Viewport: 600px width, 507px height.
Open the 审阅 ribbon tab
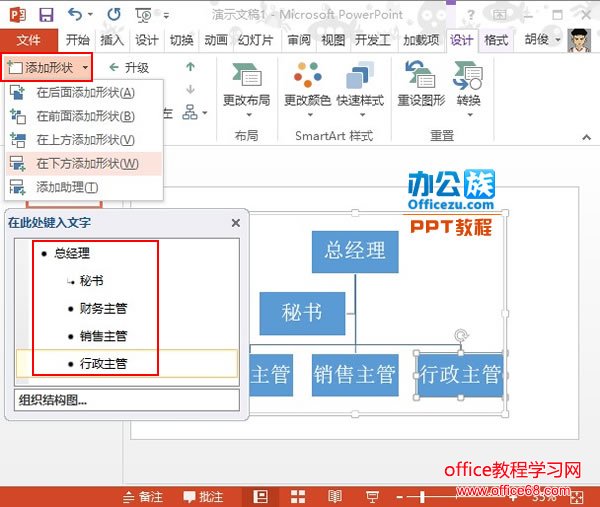(299, 40)
